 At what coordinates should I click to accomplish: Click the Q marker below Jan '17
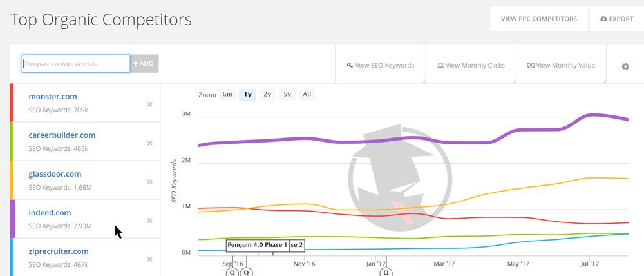tap(386, 272)
